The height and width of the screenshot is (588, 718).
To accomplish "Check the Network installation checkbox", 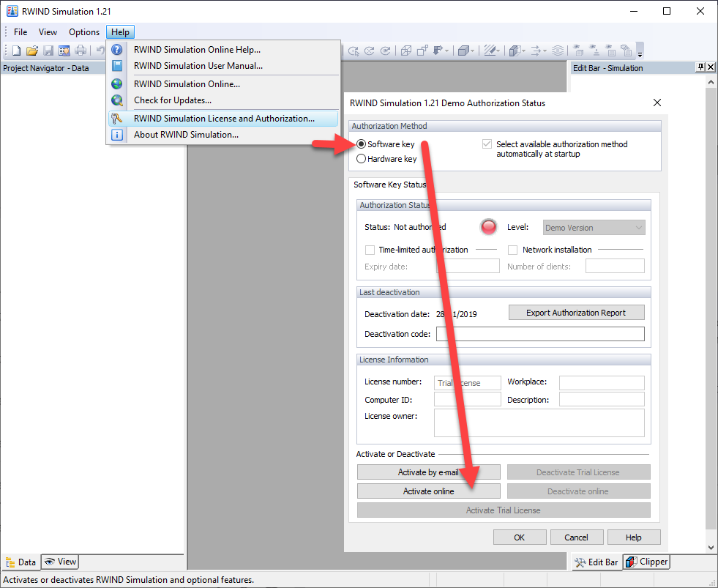I will [512, 250].
